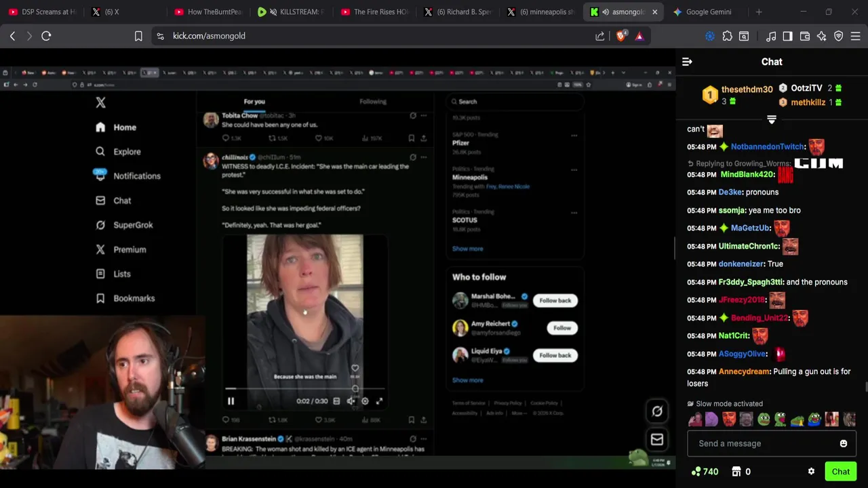Open the Brave VPN shield icon
Image resolution: width=868 pixels, height=488 pixels.
coord(839,36)
